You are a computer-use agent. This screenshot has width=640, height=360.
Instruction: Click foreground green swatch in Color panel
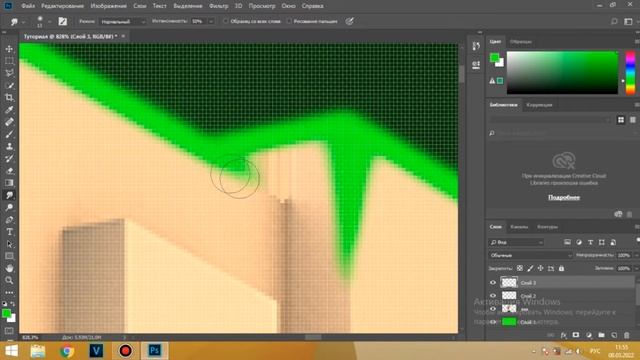[494, 58]
